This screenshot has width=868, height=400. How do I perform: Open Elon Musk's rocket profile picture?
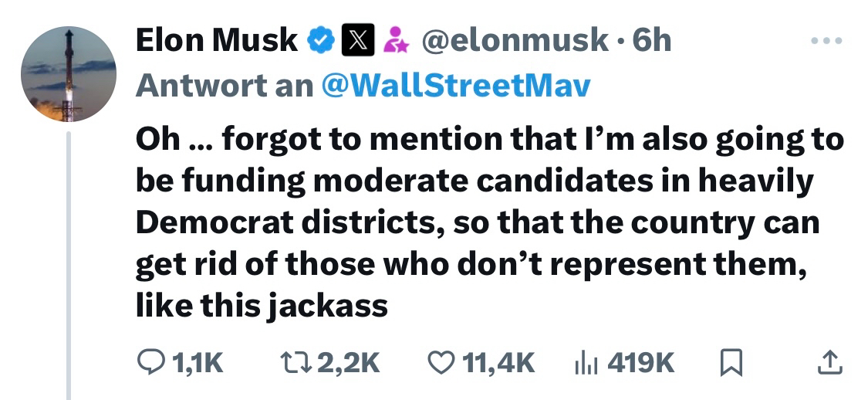coord(69,73)
